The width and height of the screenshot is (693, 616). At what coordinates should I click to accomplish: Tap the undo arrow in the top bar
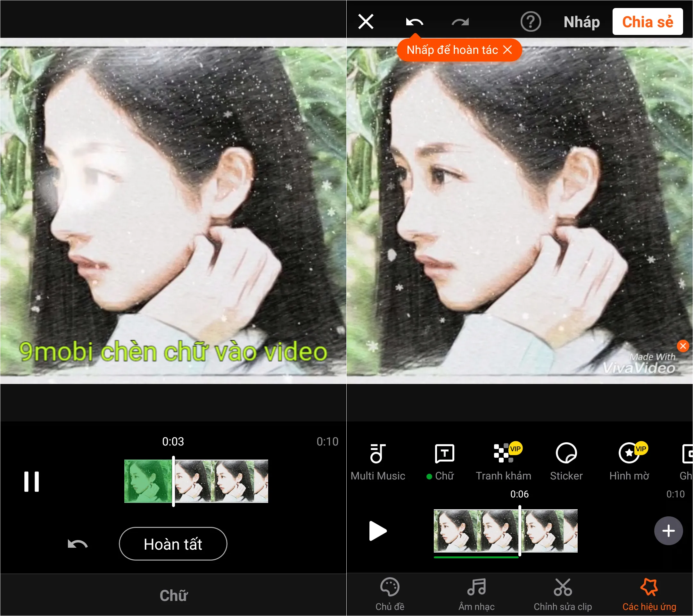point(414,22)
